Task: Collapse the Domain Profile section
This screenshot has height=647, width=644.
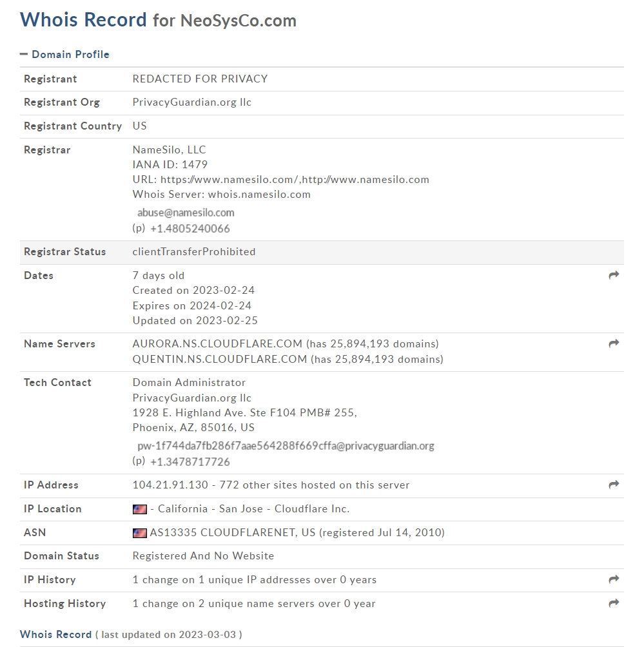Action: (24, 54)
